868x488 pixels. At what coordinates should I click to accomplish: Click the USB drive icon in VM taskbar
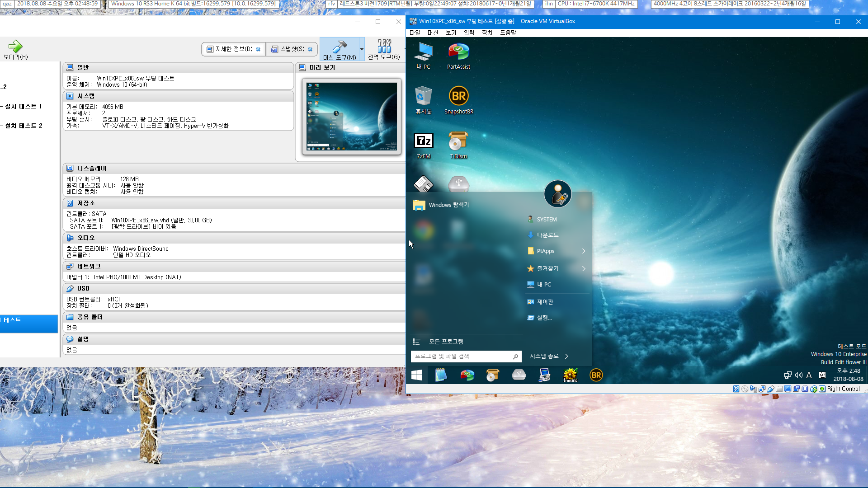[x=519, y=375]
